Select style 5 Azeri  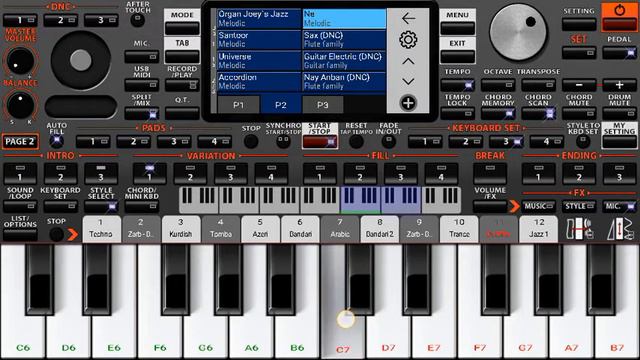(x=260, y=229)
